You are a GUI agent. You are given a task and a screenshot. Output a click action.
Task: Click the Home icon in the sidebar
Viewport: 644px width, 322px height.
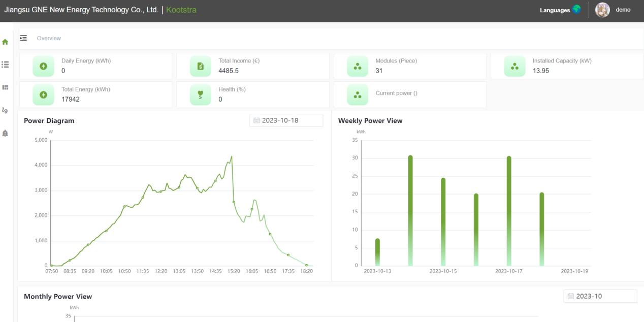tap(6, 42)
